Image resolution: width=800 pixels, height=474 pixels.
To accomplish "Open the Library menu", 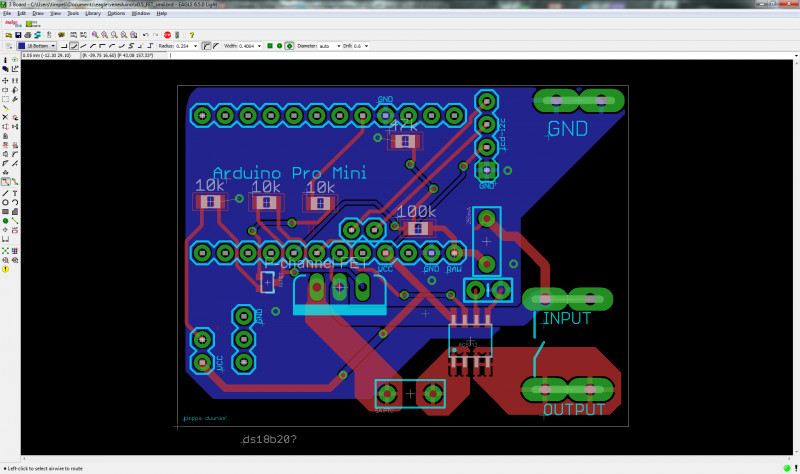I will click(x=91, y=13).
